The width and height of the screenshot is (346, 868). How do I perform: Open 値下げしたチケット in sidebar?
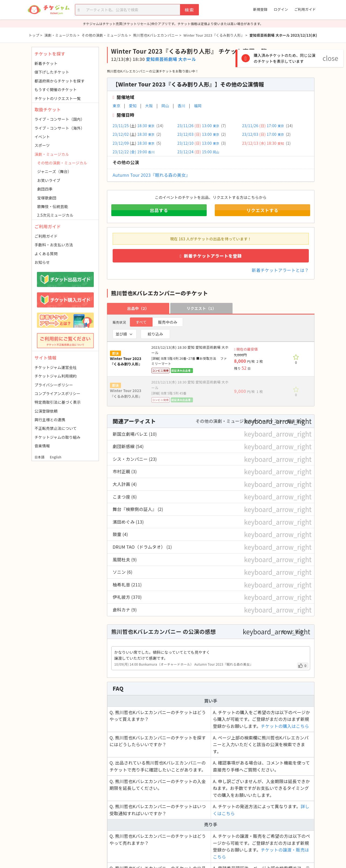coord(51,72)
